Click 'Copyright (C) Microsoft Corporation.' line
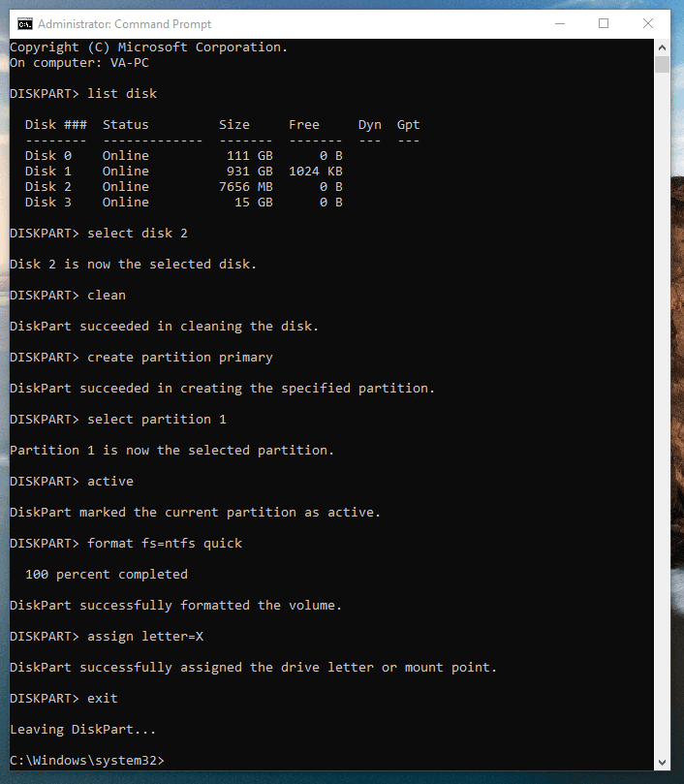The height and width of the screenshot is (784, 684). 148,47
